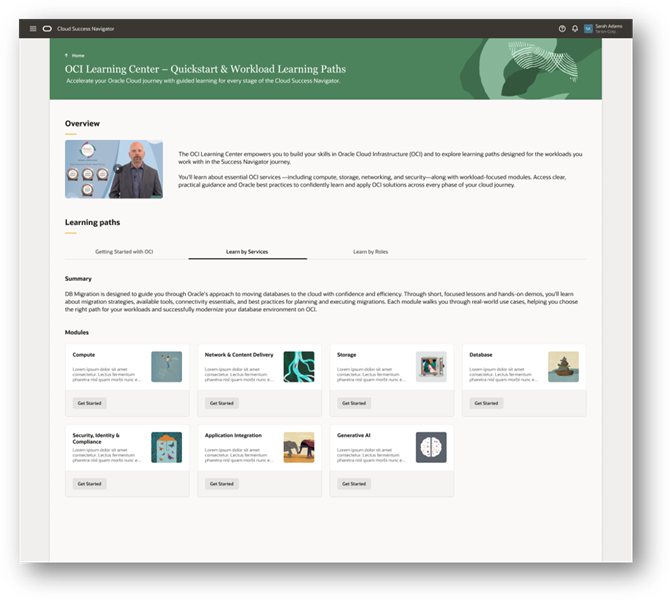Open the Generative AI brain thumbnail
The width and height of the screenshot is (670, 600).
[x=431, y=447]
